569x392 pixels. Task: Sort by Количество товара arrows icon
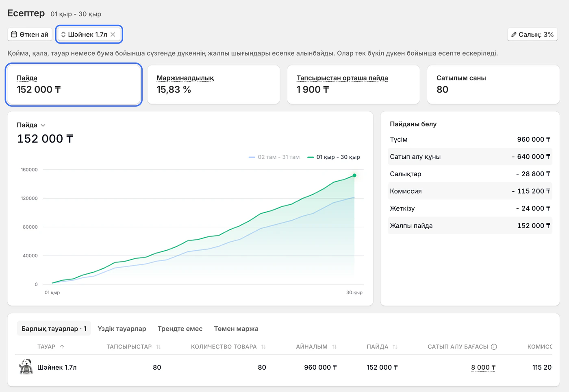263,347
